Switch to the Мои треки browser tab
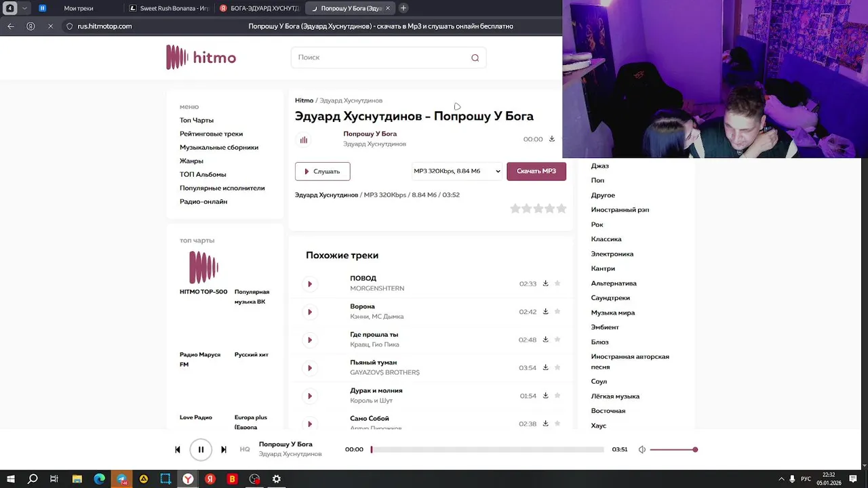Viewport: 868px width, 488px height. (x=78, y=8)
